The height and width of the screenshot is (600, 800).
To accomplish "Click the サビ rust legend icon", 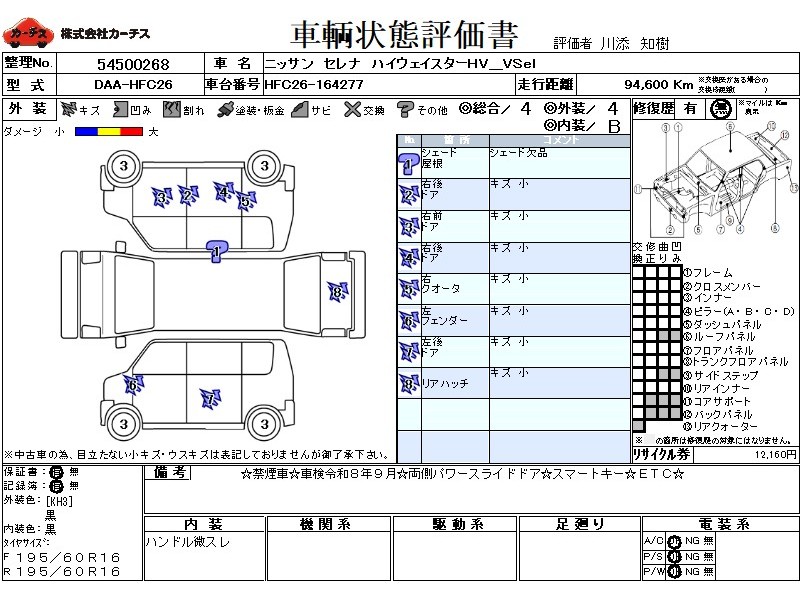I will [x=300, y=109].
